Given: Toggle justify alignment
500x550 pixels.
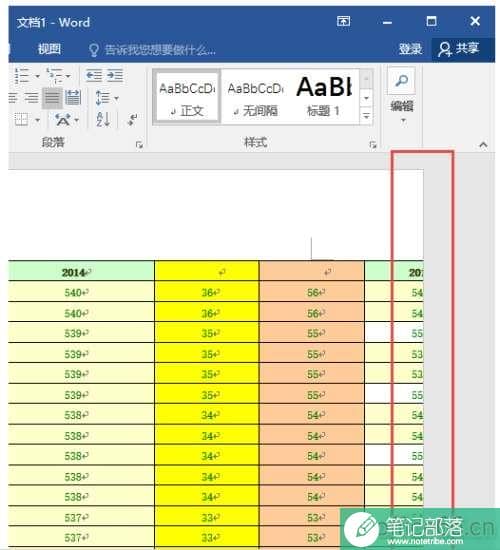Looking at the screenshot, I should (52, 98).
